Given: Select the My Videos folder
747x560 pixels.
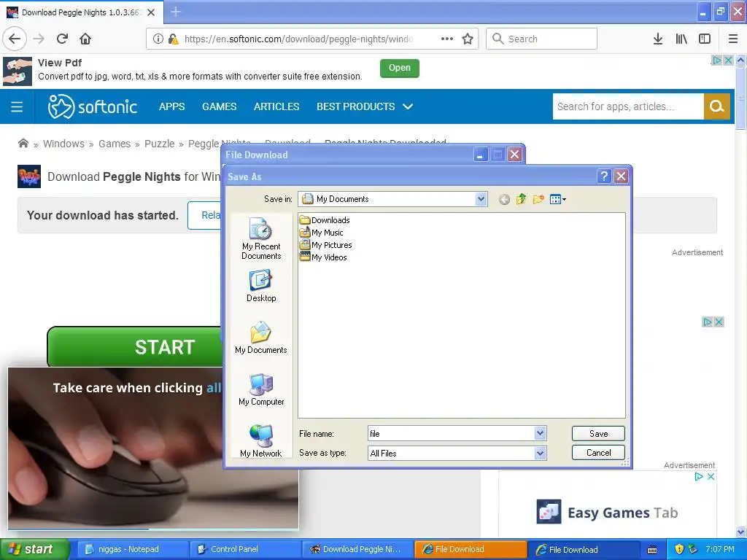Looking at the screenshot, I should tap(323, 257).
